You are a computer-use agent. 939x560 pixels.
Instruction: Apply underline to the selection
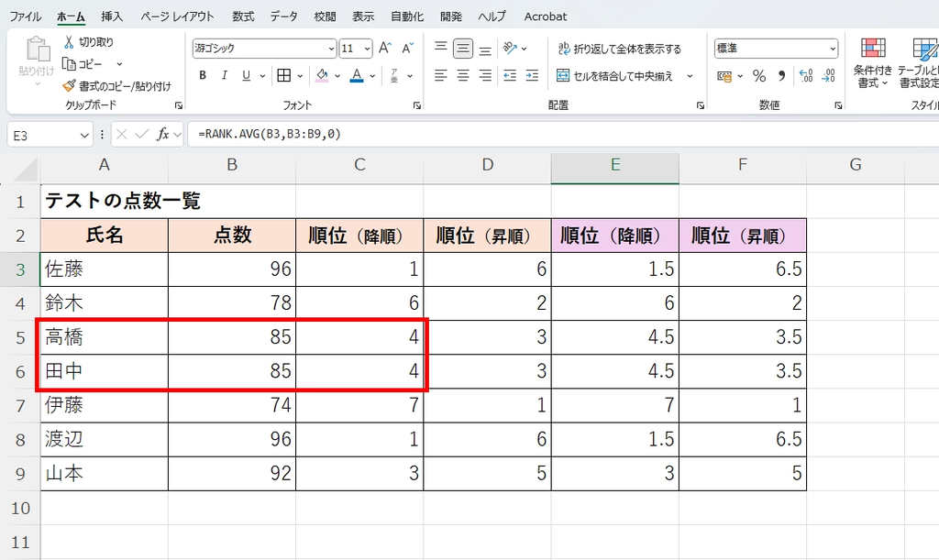pyautogui.click(x=245, y=73)
